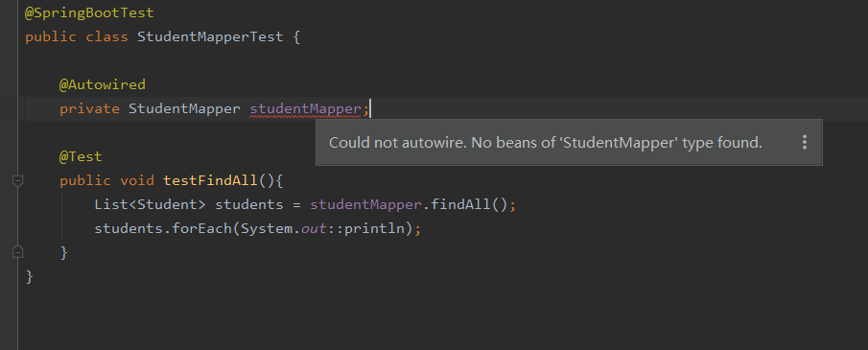Image resolution: width=868 pixels, height=350 pixels.
Task: Click the students variable in forEach line
Action: tap(129, 228)
